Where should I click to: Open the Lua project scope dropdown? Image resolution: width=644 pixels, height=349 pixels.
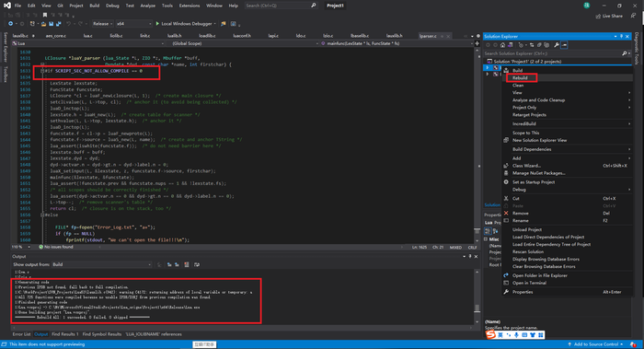pyautogui.click(x=88, y=43)
